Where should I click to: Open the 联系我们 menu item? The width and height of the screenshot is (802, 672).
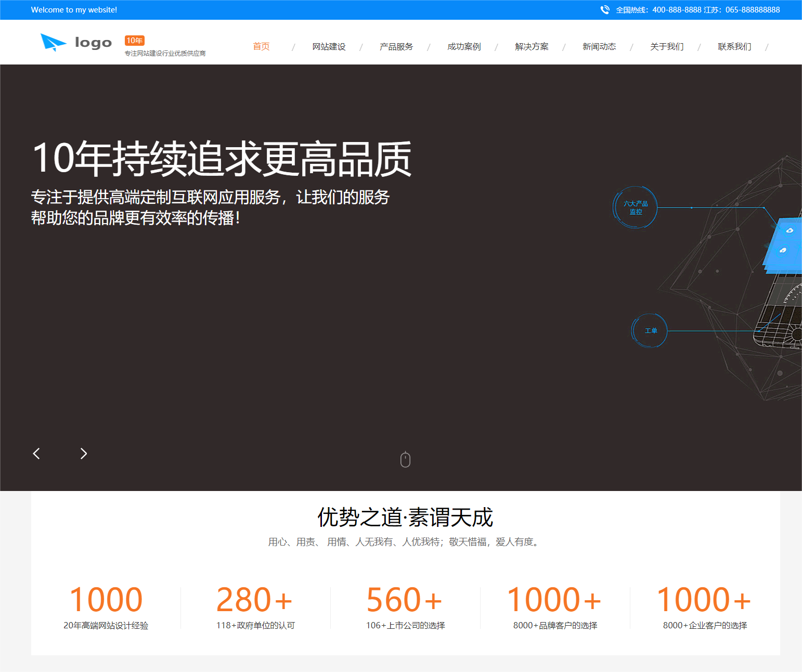click(x=734, y=47)
